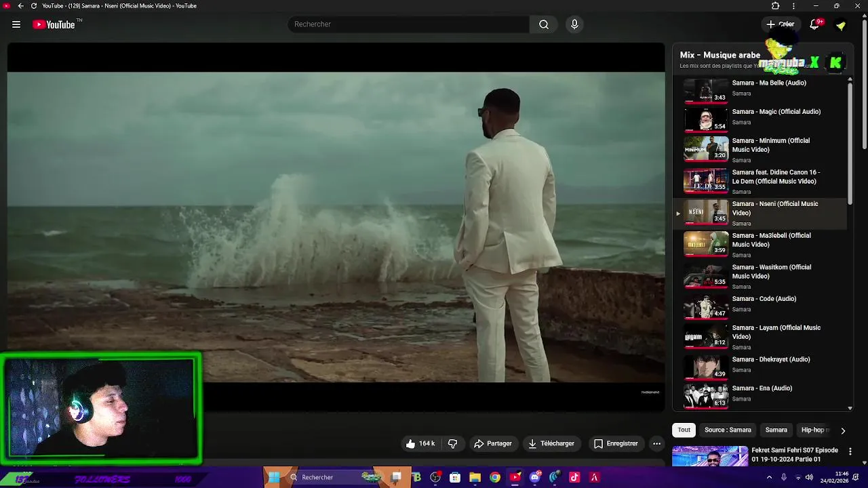This screenshot has height=488, width=868.
Task: Focus the Rechercher search field on YouTube
Action: (409, 24)
